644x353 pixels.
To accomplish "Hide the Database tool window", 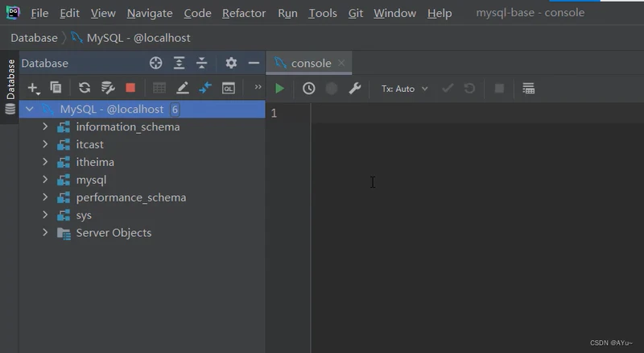I will point(254,63).
